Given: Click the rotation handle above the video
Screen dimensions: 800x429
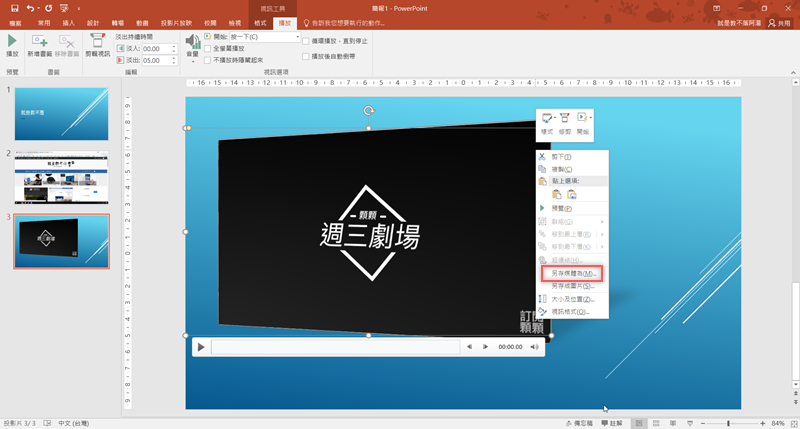Looking at the screenshot, I should point(368,110).
